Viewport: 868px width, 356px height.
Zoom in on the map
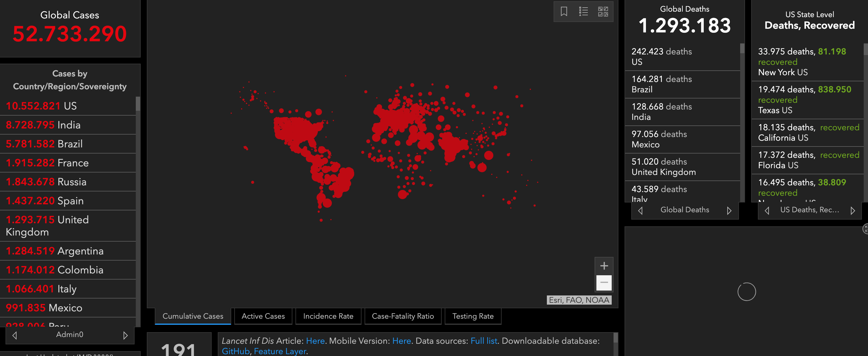[604, 266]
